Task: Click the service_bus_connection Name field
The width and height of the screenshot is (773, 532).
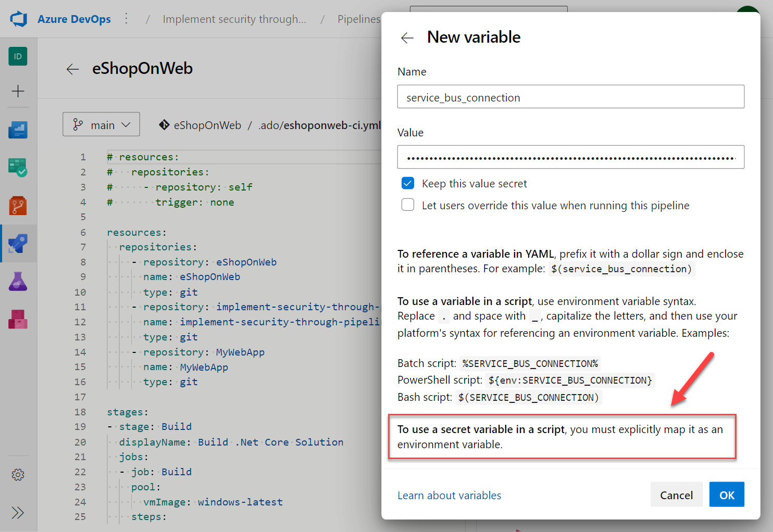Action: click(570, 97)
